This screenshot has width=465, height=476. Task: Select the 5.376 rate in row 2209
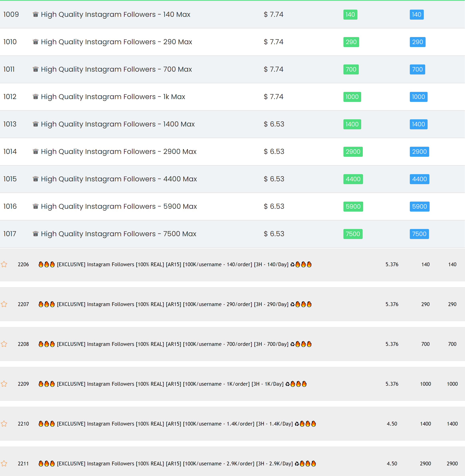pos(392,384)
